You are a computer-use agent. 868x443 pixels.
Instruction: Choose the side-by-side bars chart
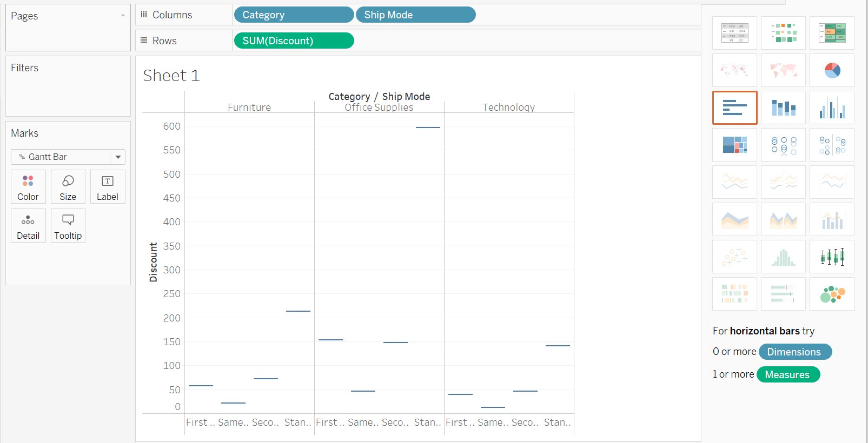[x=832, y=108]
